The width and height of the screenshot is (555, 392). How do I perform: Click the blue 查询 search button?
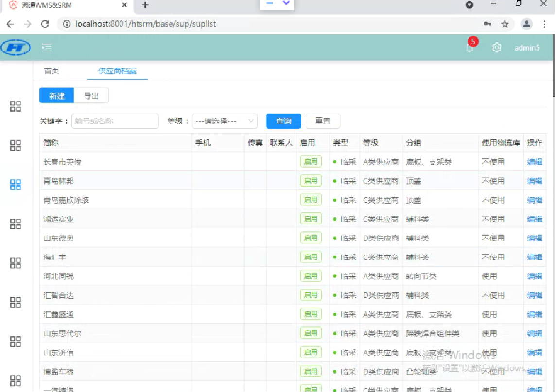click(x=283, y=121)
